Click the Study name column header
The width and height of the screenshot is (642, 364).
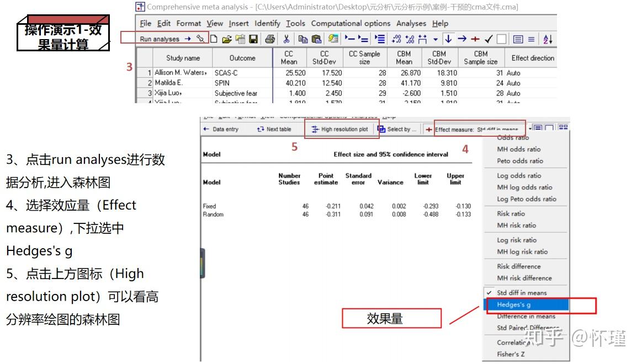point(183,58)
